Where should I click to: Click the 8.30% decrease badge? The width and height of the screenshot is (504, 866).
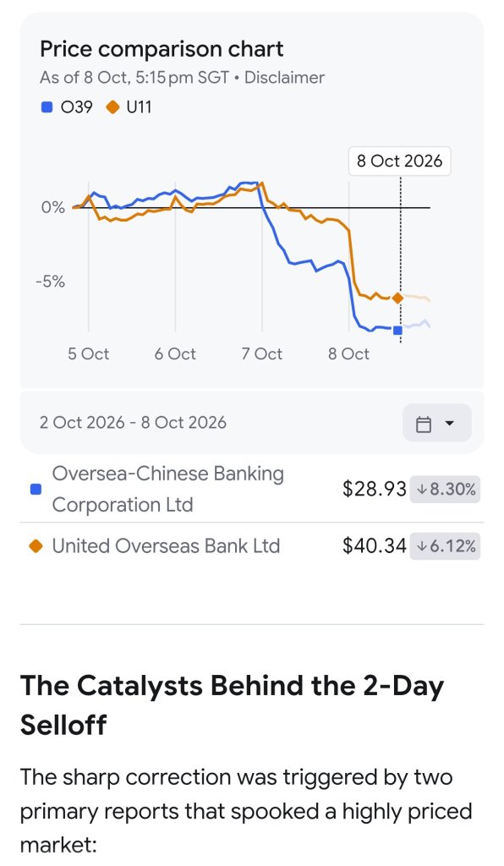(445, 490)
